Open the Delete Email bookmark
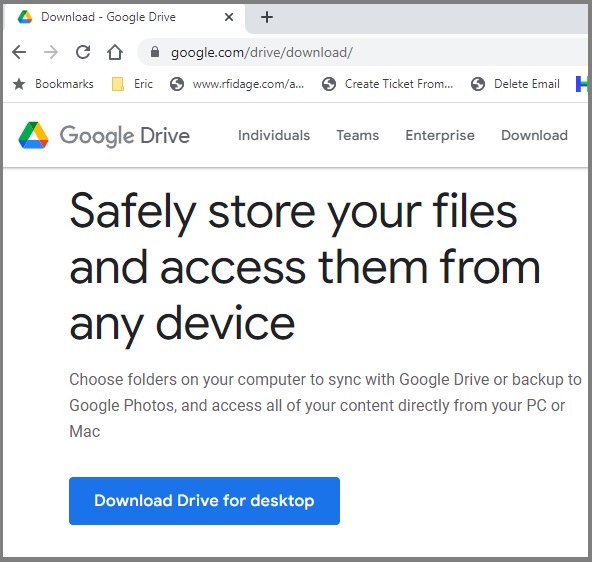The height and width of the screenshot is (563, 592). (515, 84)
